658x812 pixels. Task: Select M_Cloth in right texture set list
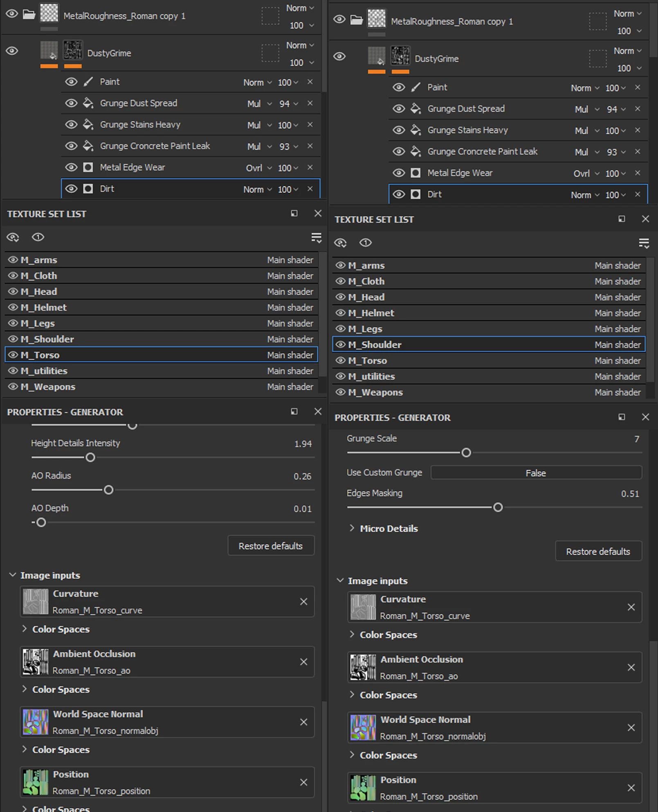click(x=489, y=281)
